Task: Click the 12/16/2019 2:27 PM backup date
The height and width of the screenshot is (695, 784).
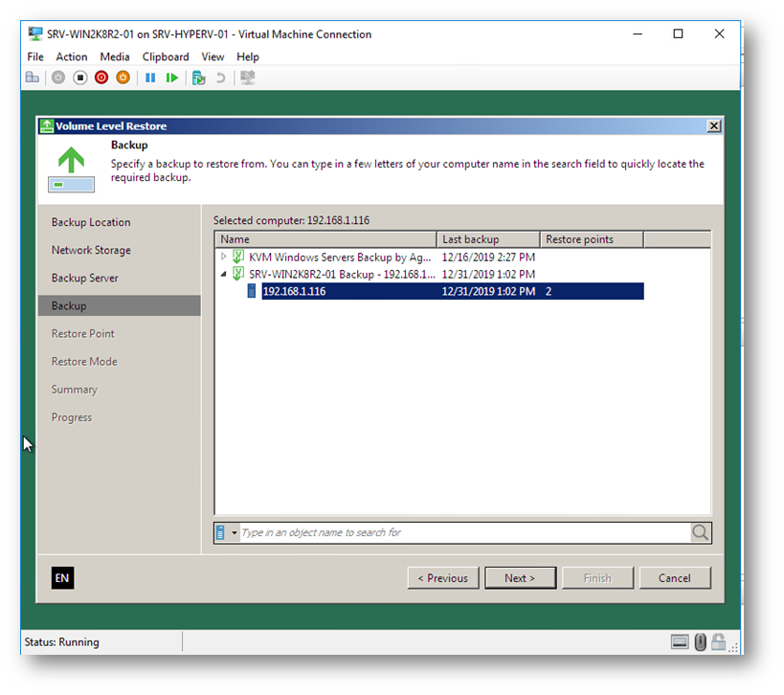Action: [x=488, y=257]
